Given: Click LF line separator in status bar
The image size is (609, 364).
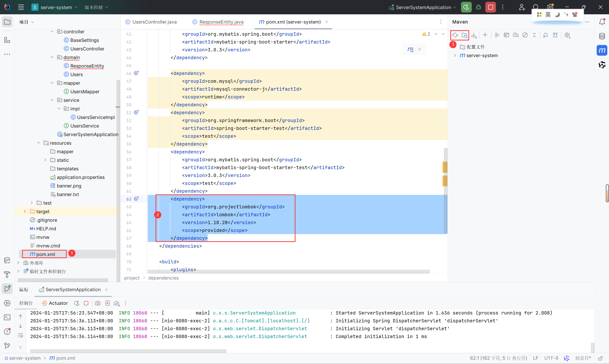Looking at the screenshot, I should (536, 358).
